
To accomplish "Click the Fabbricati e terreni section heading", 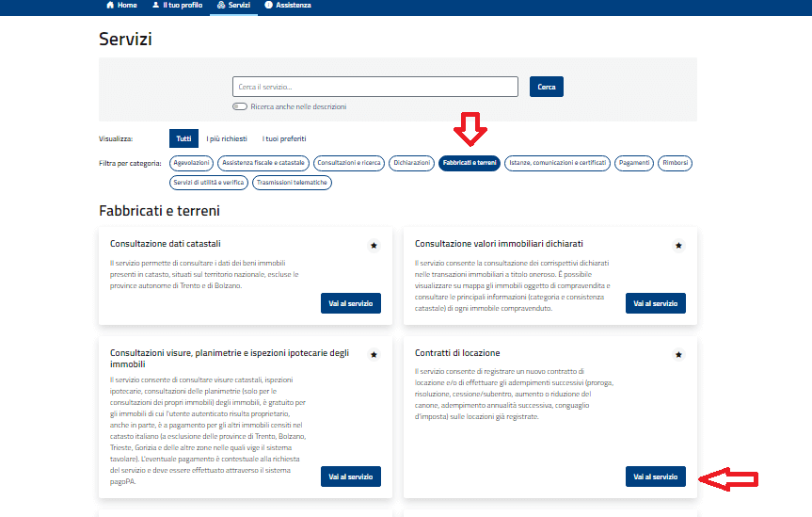I will pos(160,211).
